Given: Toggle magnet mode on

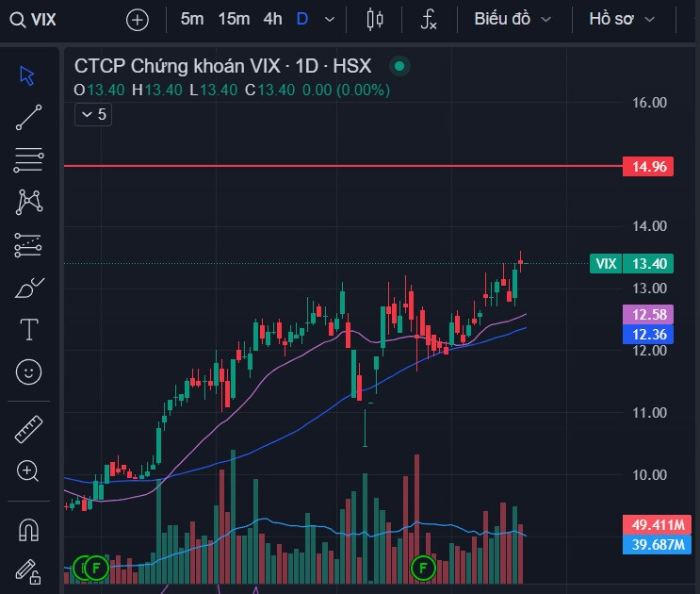Looking at the screenshot, I should (28, 530).
